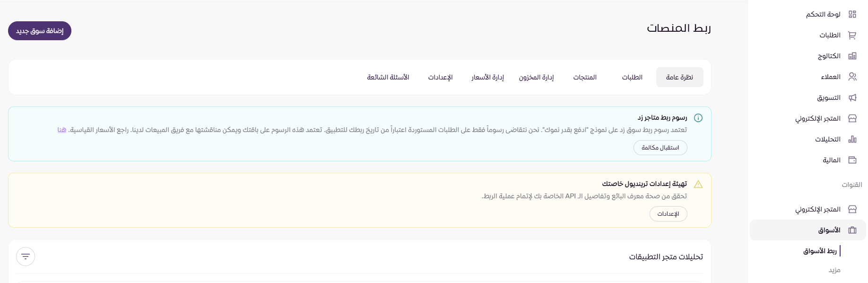Open the filter icon in analytics section
This screenshot has height=283, width=868.
coord(26,256)
